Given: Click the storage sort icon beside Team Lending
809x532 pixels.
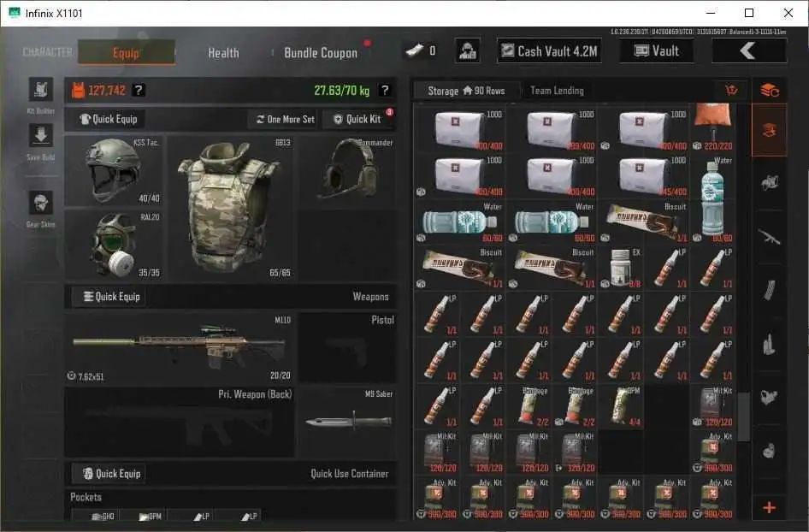Looking at the screenshot, I should (731, 91).
